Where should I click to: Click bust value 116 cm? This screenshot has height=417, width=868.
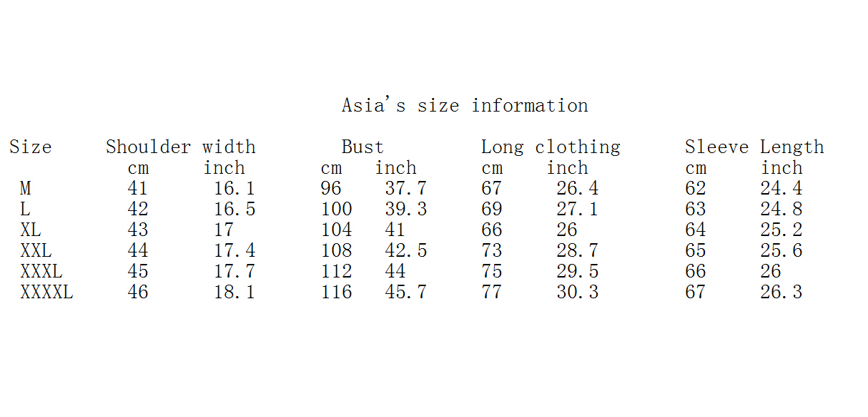click(336, 293)
